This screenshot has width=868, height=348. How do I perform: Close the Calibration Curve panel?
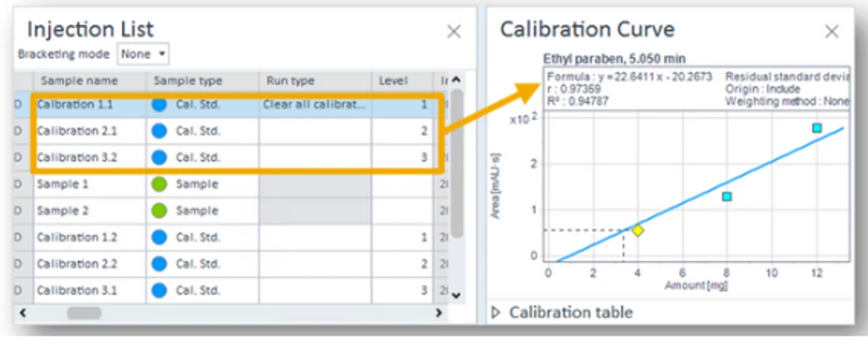pyautogui.click(x=832, y=32)
